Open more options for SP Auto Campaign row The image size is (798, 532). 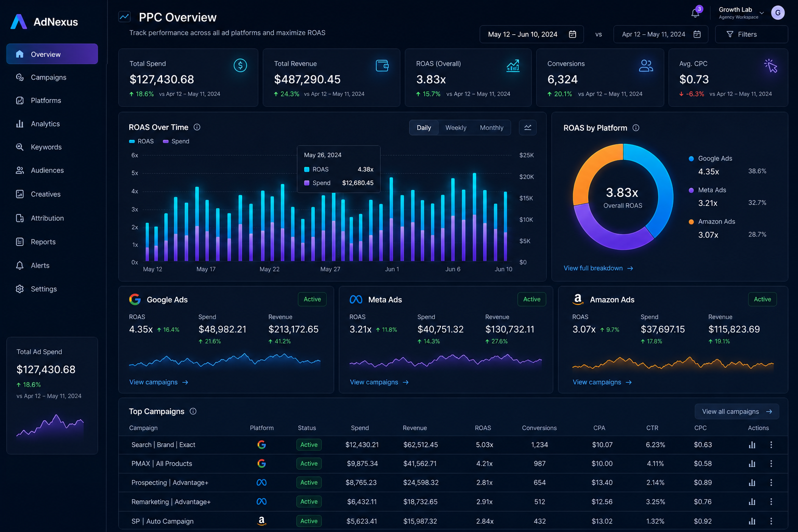point(771,521)
